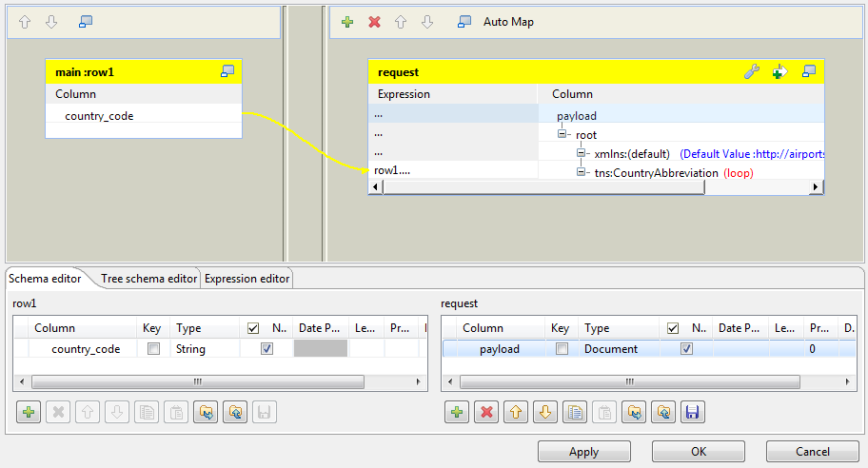Screen dimensions: 868x468
Task: Remove the selected output table with red X
Action: pyautogui.click(x=374, y=22)
